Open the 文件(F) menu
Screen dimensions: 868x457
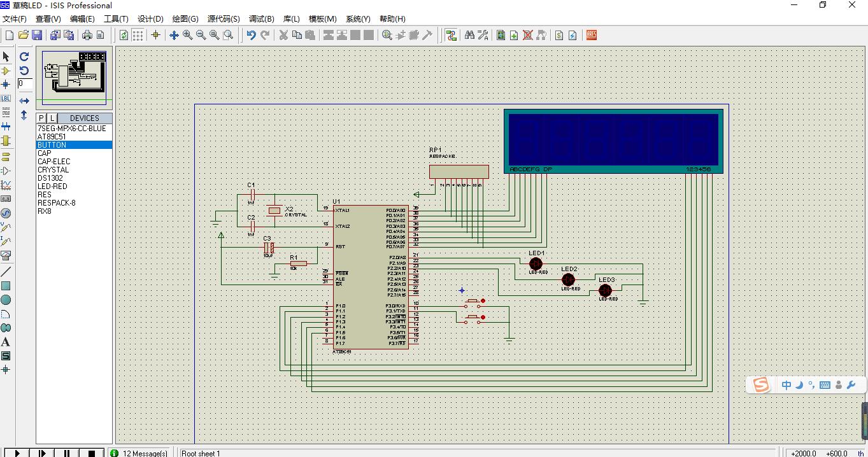coord(15,19)
